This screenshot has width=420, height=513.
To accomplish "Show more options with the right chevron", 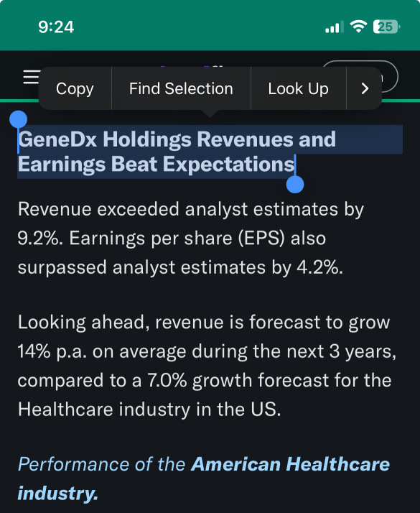I will (365, 88).
